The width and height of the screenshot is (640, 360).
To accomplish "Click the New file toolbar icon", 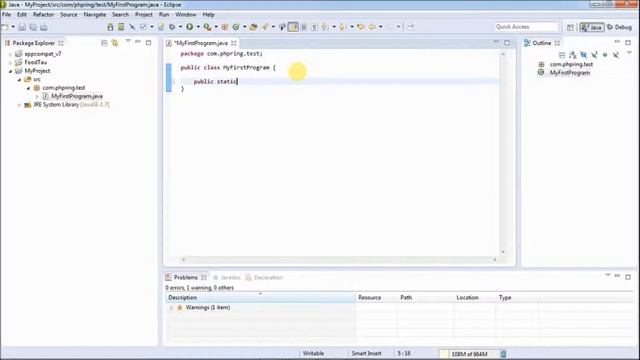I will (5, 27).
